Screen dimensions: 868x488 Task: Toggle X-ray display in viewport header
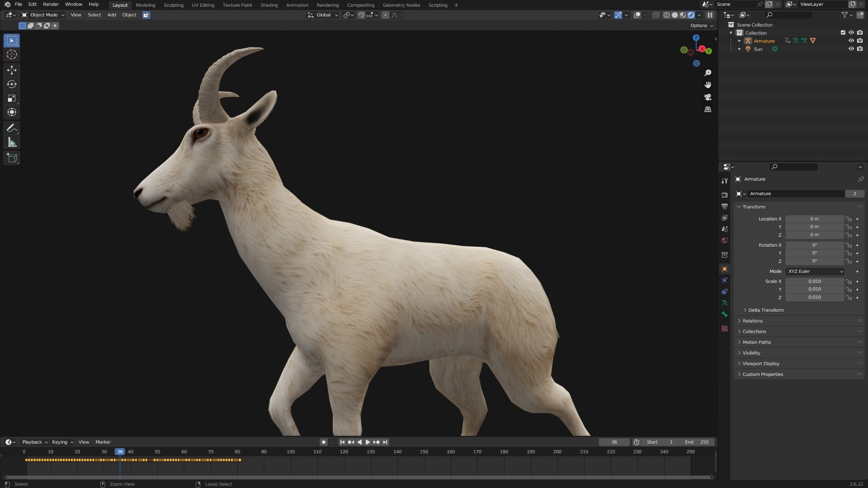(656, 15)
